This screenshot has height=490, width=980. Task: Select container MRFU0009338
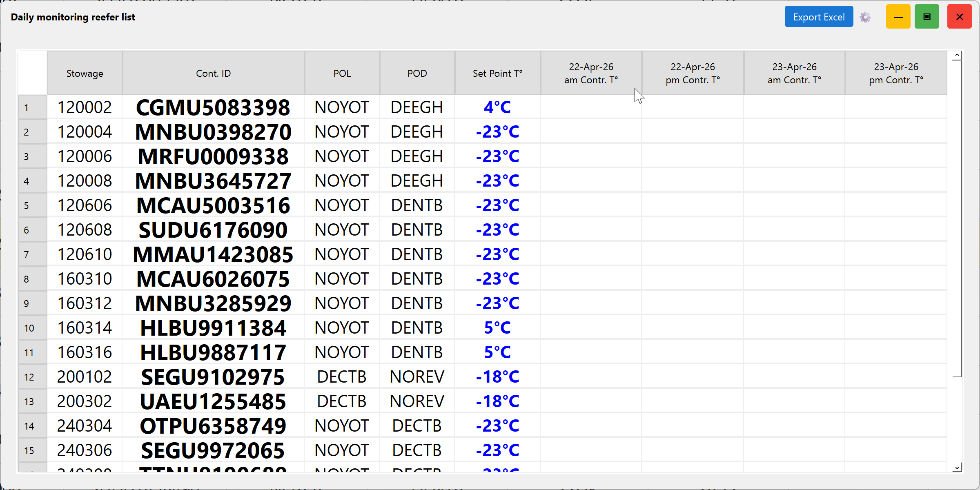[x=213, y=156]
